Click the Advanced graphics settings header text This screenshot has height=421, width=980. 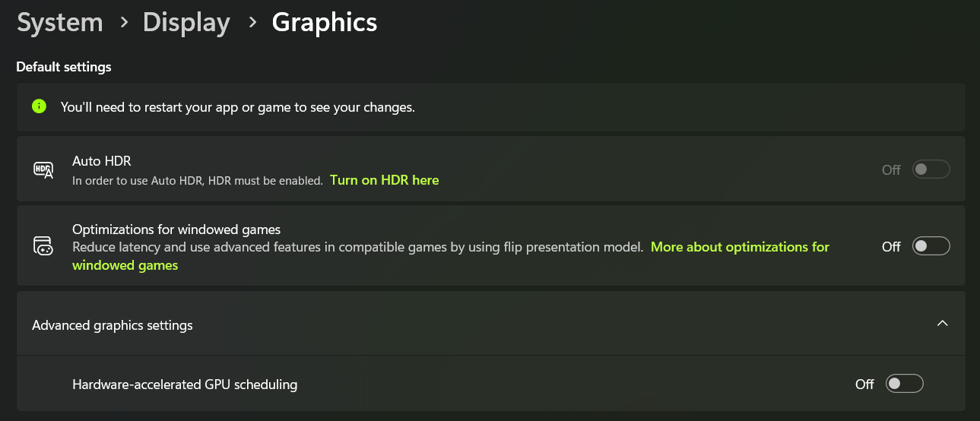pos(113,325)
